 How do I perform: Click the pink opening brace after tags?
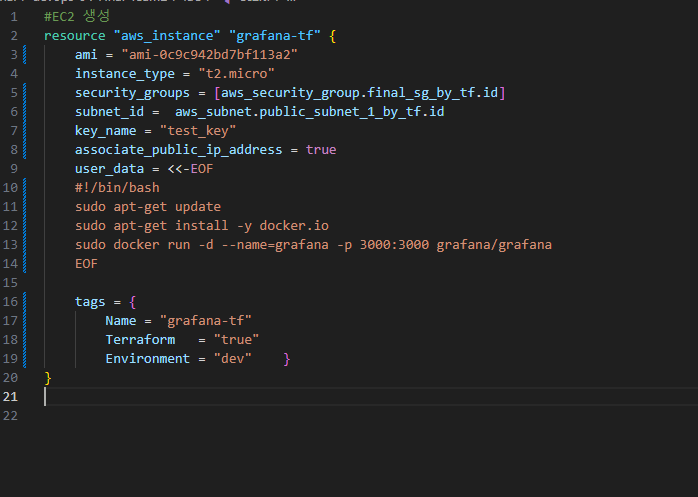coord(132,302)
